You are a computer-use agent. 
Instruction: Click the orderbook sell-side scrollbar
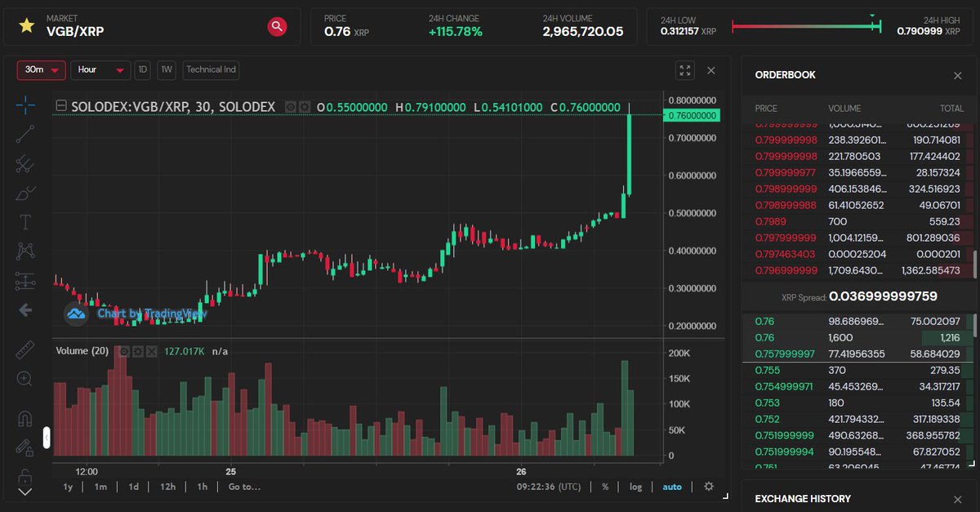973,265
